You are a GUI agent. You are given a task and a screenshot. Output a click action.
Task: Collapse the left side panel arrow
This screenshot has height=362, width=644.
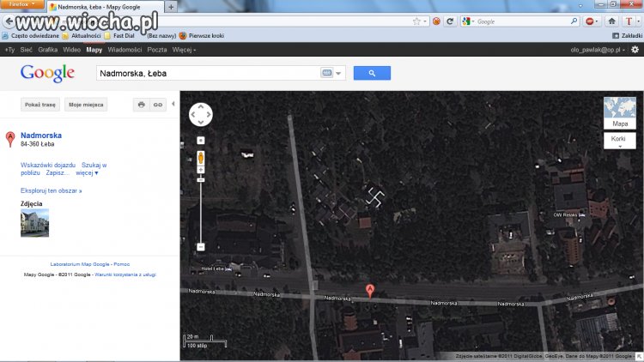(x=173, y=104)
